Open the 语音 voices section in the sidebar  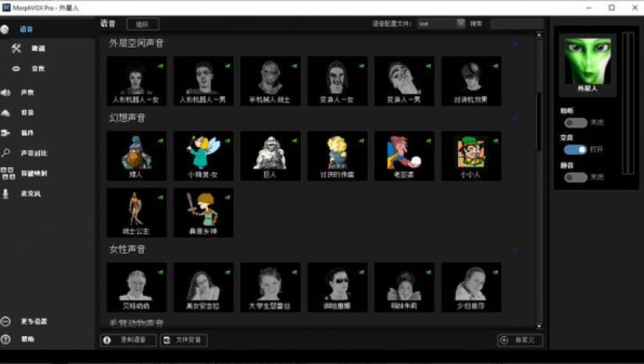(26, 29)
